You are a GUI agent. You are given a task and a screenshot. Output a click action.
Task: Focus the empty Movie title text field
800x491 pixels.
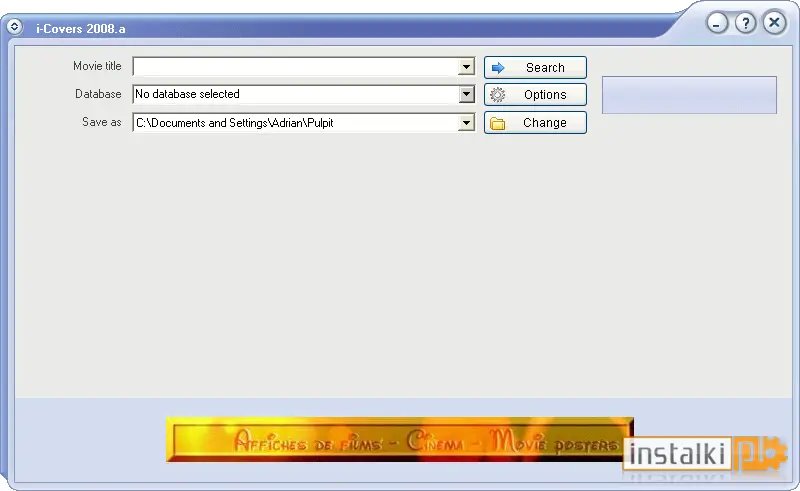click(295, 67)
